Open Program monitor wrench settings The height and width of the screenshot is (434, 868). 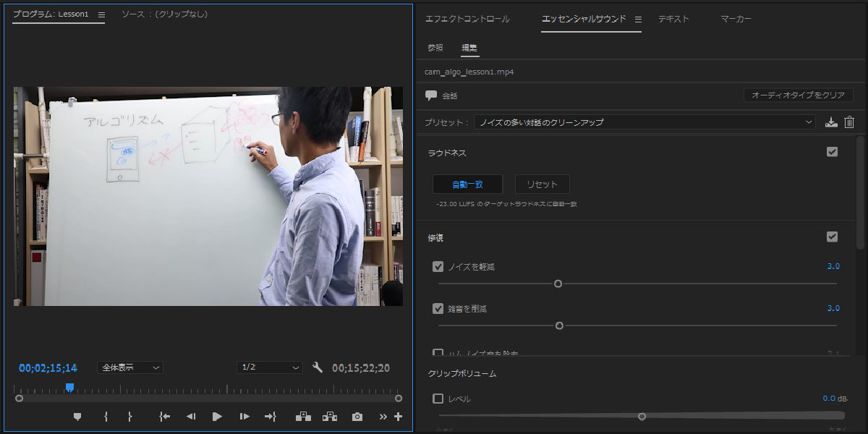click(x=318, y=367)
